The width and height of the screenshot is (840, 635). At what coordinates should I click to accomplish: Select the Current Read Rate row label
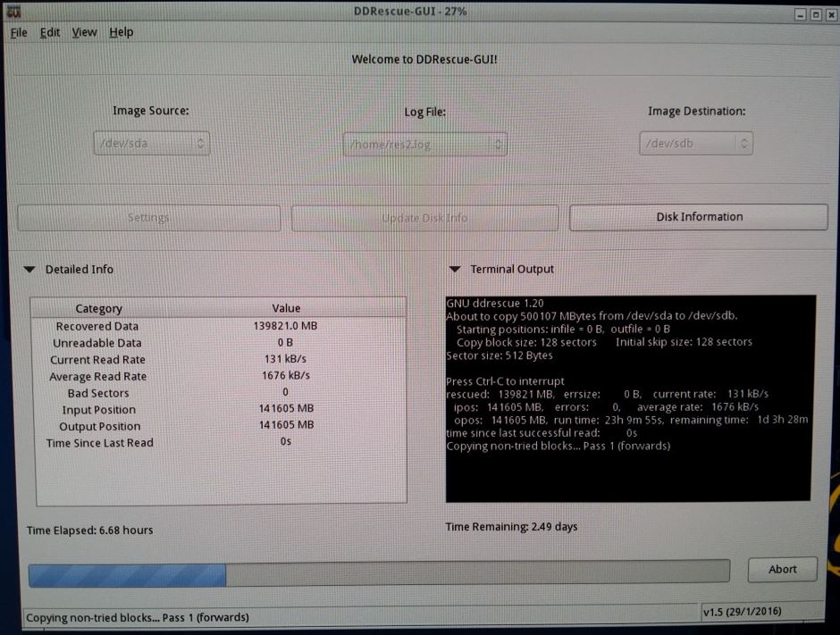pyautogui.click(x=97, y=360)
